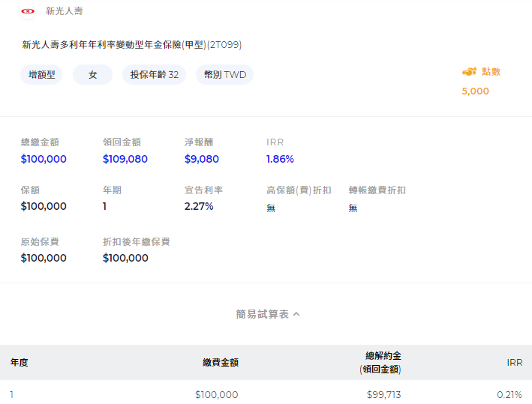The image size is (532, 404).
Task: Click the 領回金額 value $109,080
Action: pos(125,159)
